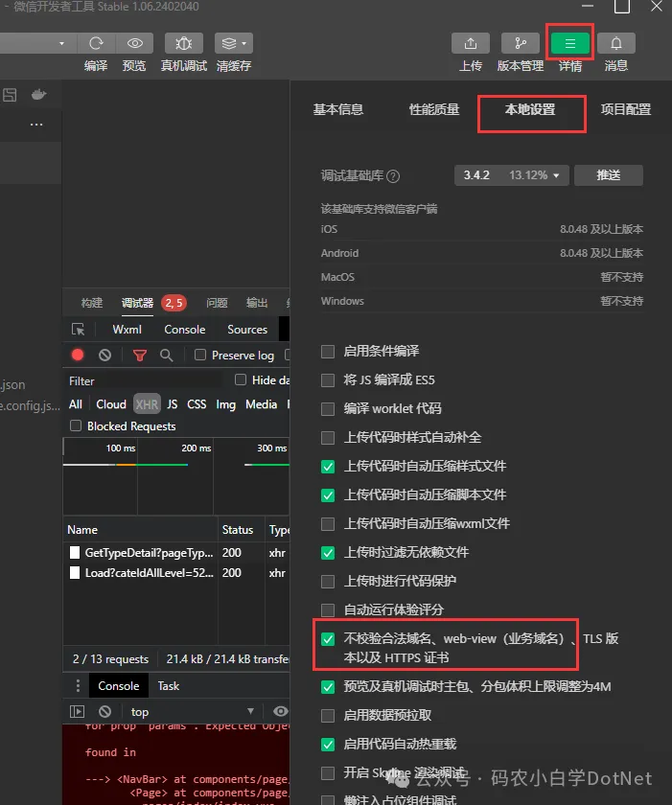This screenshot has height=805, width=672.
Task: Enable 启用条件编译 checkbox
Action: click(328, 352)
